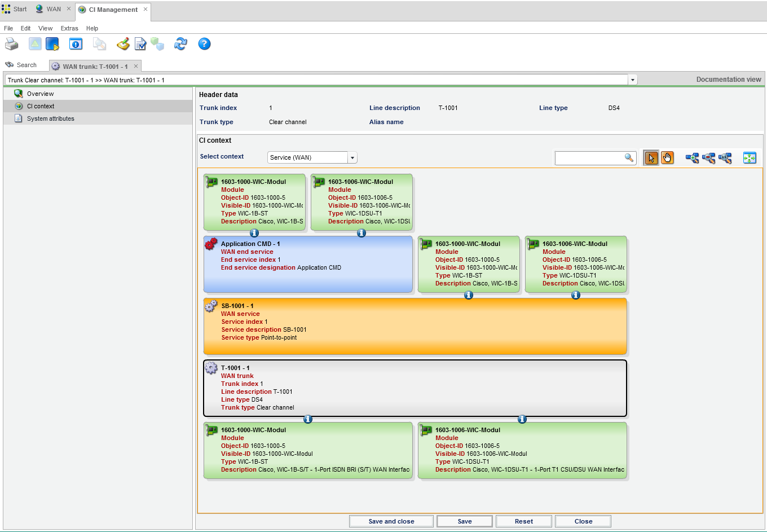This screenshot has height=532, width=767.
Task: Reset diagram zoom to 1:1
Action: tap(725, 158)
